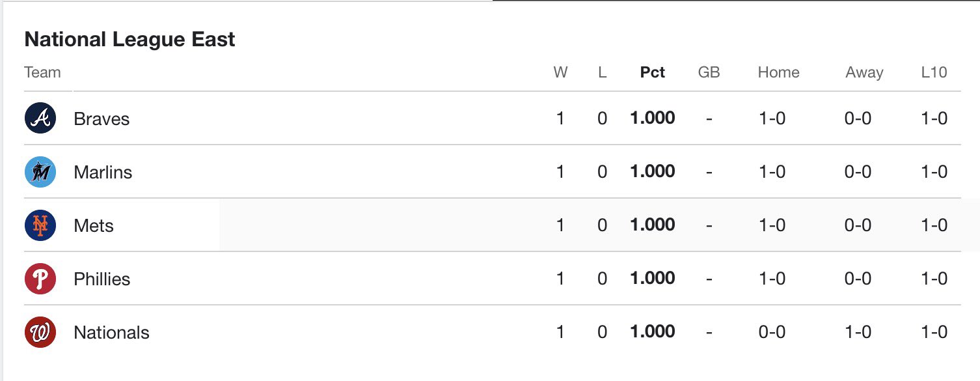Sort by the Away record column header

(x=864, y=72)
